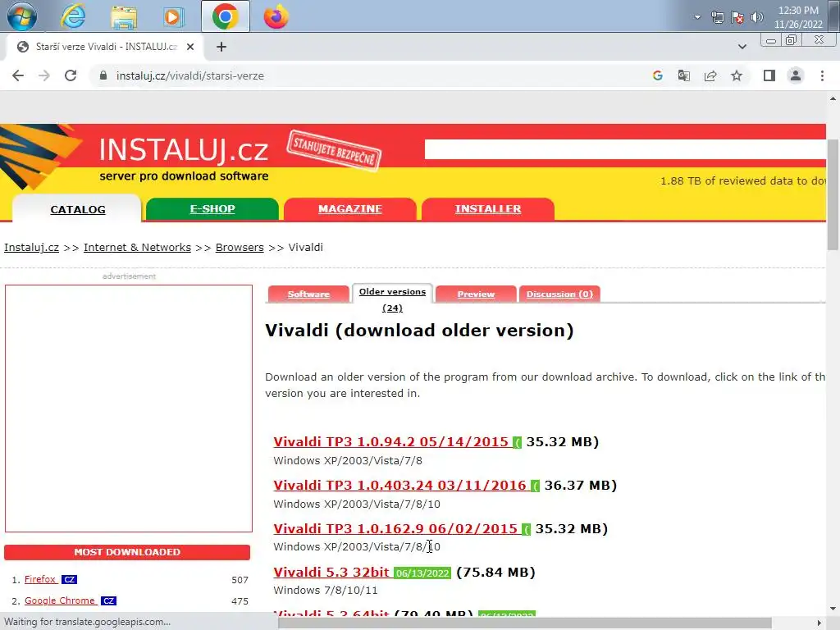Open Chrome tab search dropdown
840x630 pixels.
[742, 47]
